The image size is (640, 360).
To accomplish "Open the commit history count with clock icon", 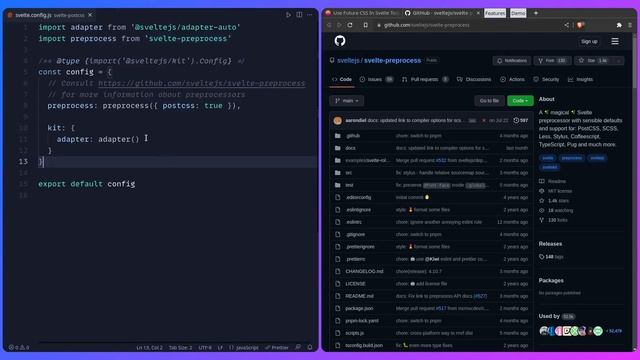I will click(520, 120).
